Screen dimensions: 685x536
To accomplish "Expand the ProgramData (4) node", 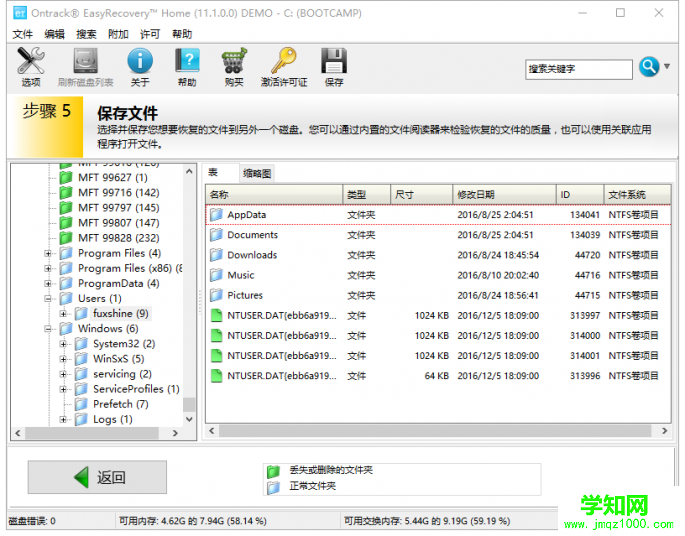I will [x=48, y=284].
